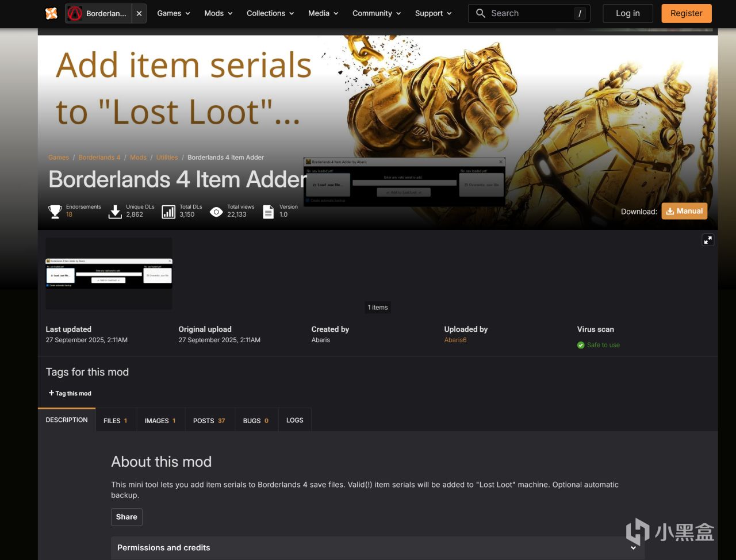736x560 pixels.
Task: Open the Nexus Mods home logo
Action: [51, 13]
